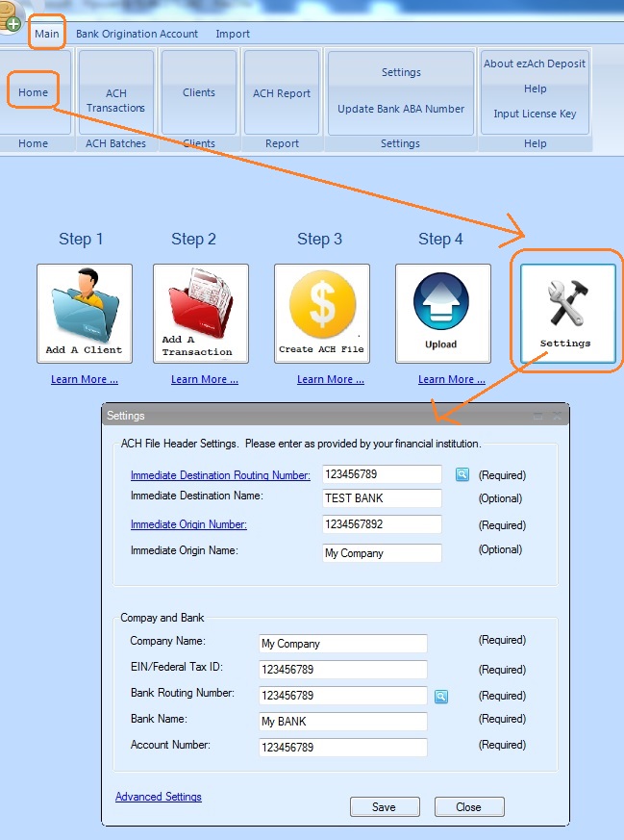Click lookup icon beside Immediate Destination Routing Number
624x840 pixels.
pyautogui.click(x=462, y=474)
